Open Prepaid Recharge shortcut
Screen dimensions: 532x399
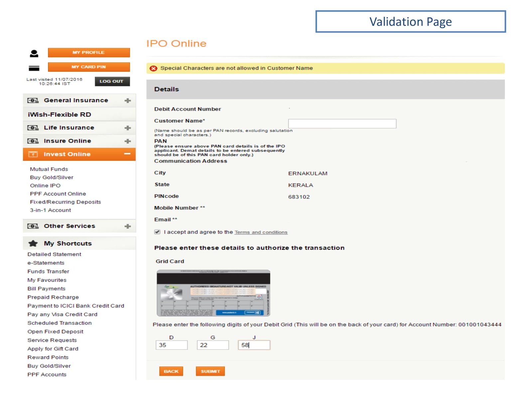[x=53, y=297]
